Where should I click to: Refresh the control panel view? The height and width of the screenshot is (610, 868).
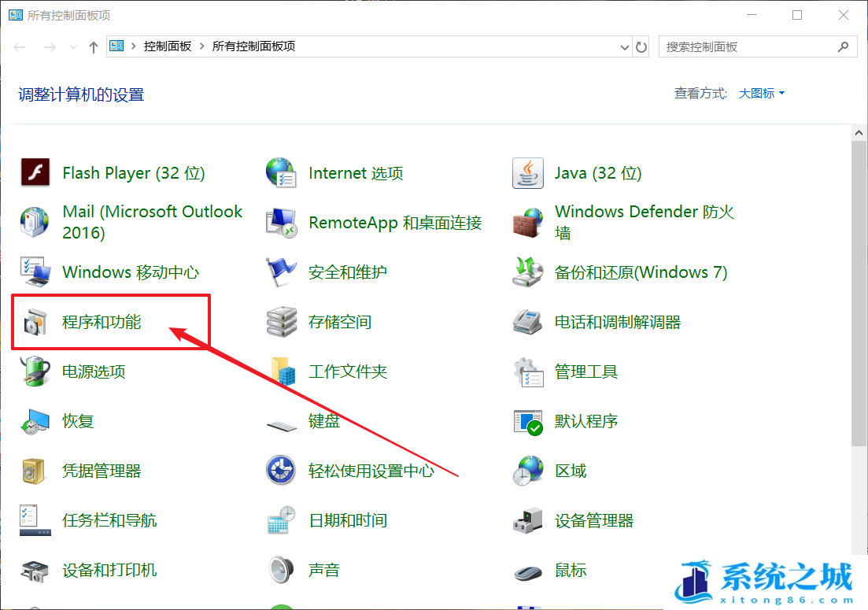tap(641, 47)
